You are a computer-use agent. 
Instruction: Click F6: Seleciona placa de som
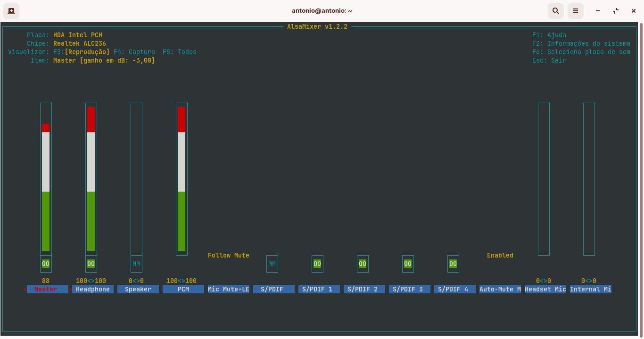click(x=581, y=52)
